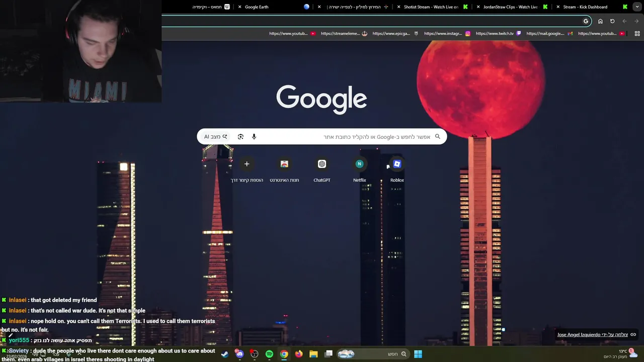Switch to the Google Earth tab
644x362 pixels.
tap(274, 7)
